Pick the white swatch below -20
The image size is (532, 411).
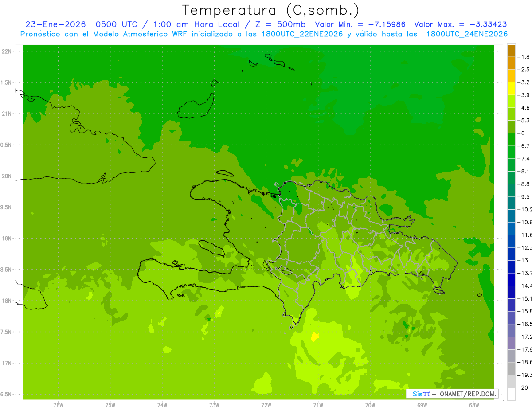click(x=511, y=394)
